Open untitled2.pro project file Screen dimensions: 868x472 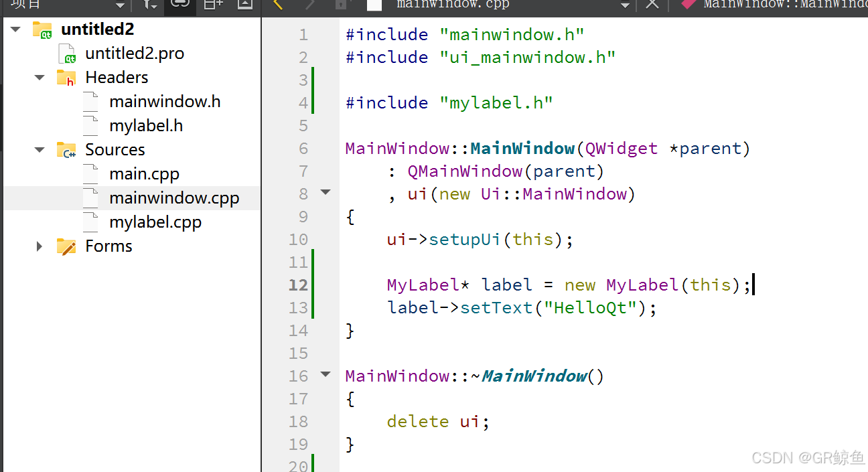click(x=135, y=54)
